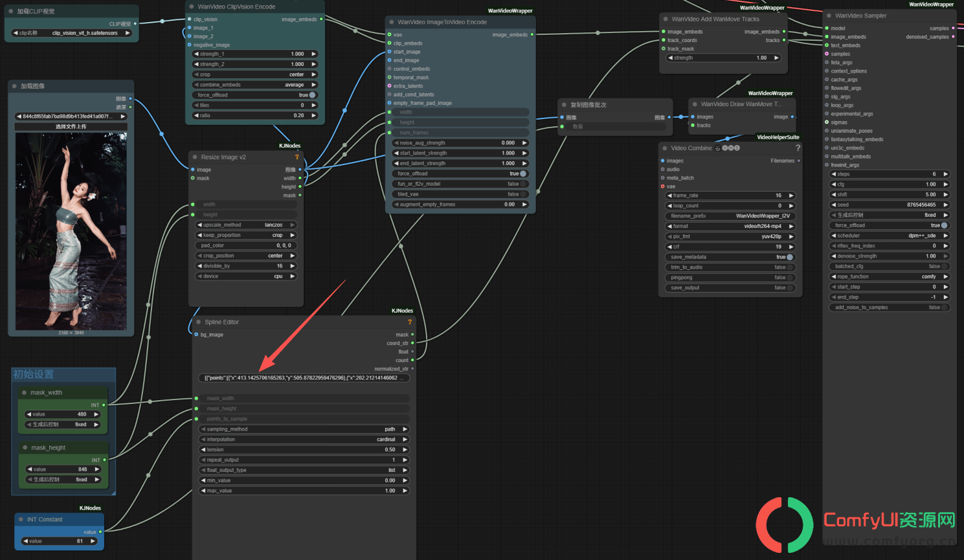Open help icon on Spline Editor node
The image size is (964, 560).
point(410,322)
